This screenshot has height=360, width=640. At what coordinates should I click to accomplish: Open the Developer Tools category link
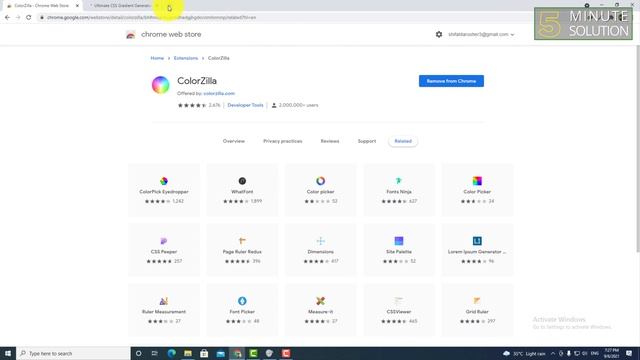click(245, 105)
